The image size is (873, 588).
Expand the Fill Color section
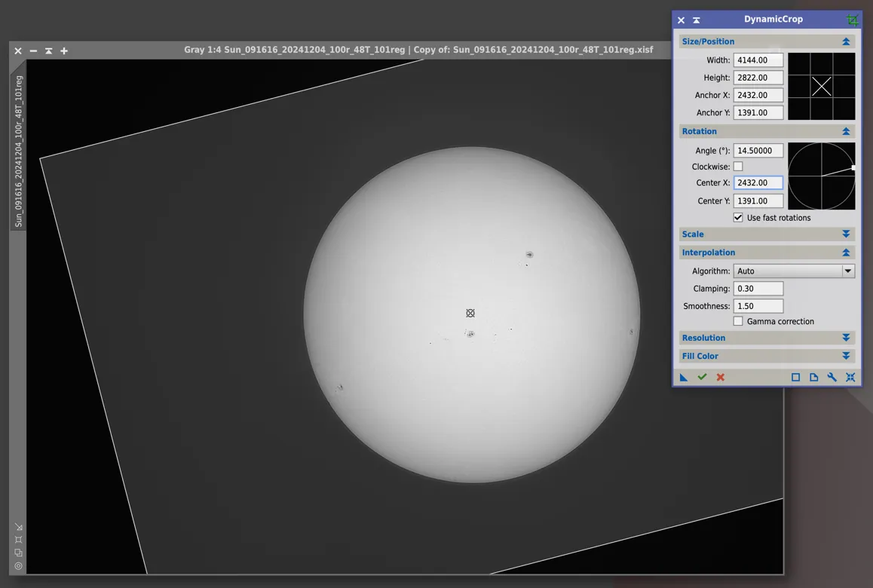(x=846, y=356)
